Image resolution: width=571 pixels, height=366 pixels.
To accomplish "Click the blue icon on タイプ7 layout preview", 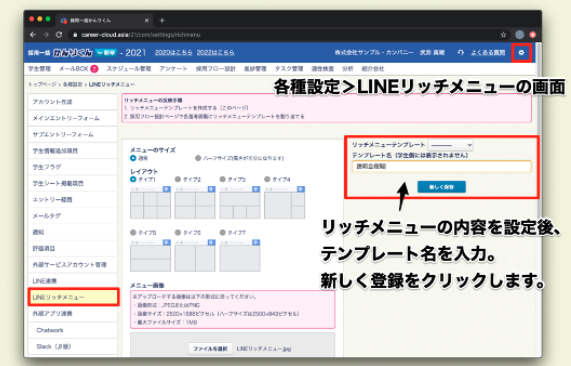I will coord(256,242).
